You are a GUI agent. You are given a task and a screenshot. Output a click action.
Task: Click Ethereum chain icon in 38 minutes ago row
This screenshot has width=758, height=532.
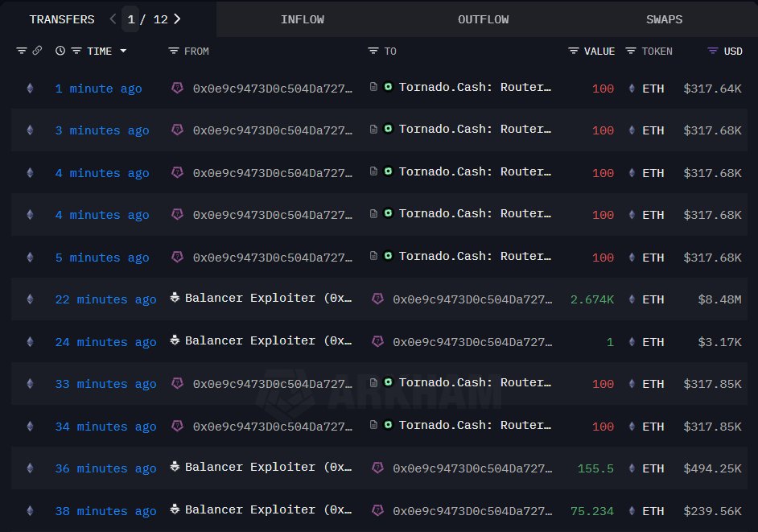click(30, 510)
